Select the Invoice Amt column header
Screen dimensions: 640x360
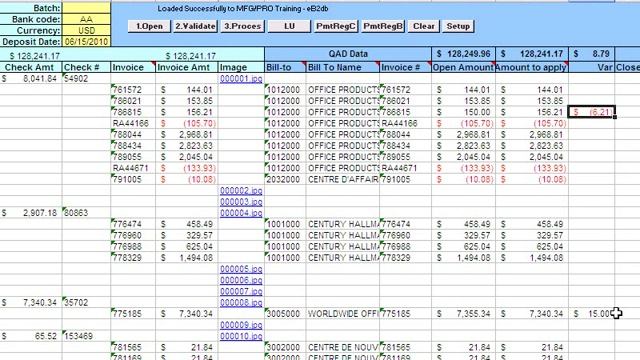coord(187,67)
